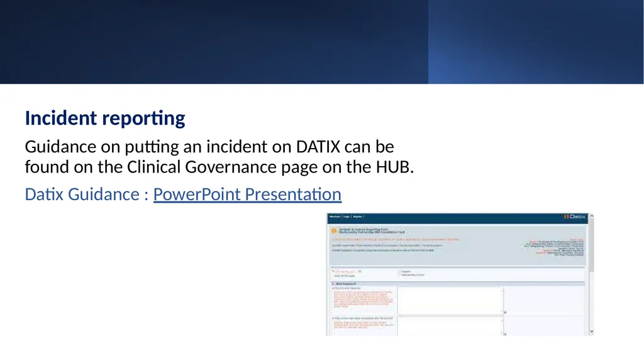
Task: Tick the Safeguarding concern option in Datix form
Action: click(x=399, y=274)
